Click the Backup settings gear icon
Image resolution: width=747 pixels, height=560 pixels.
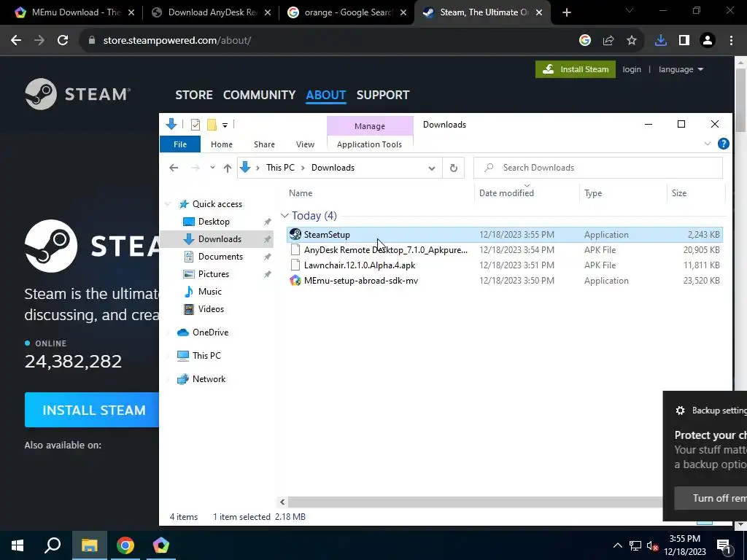click(x=681, y=411)
